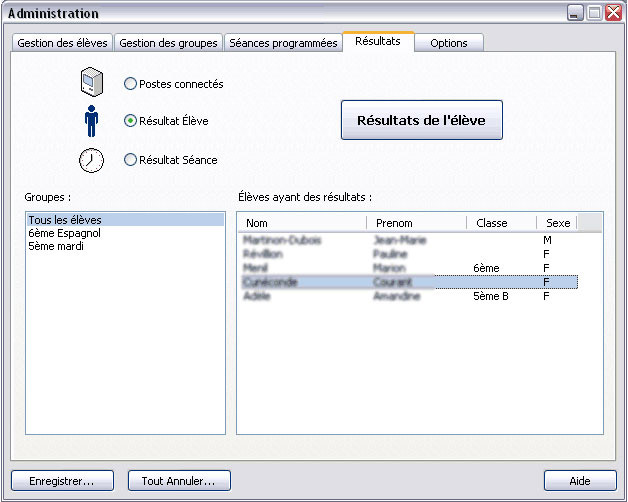Switch to the Gestion des élèves tab
628x502 pixels.
coord(62,43)
